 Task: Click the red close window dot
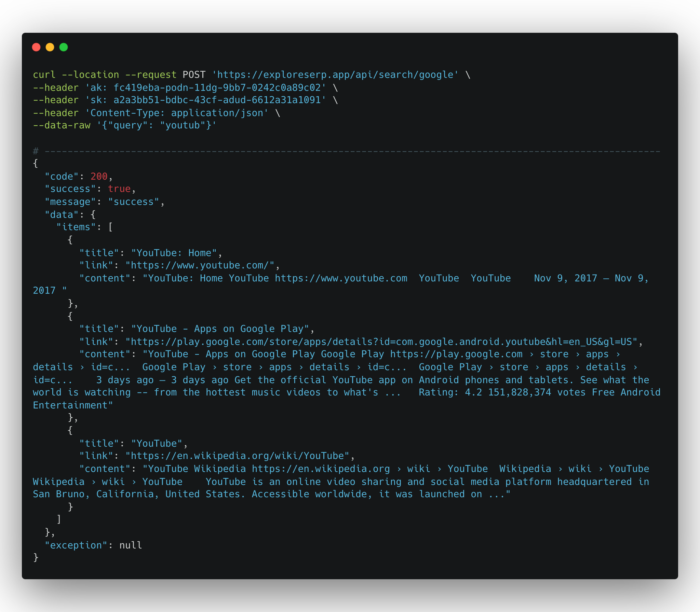pos(36,47)
